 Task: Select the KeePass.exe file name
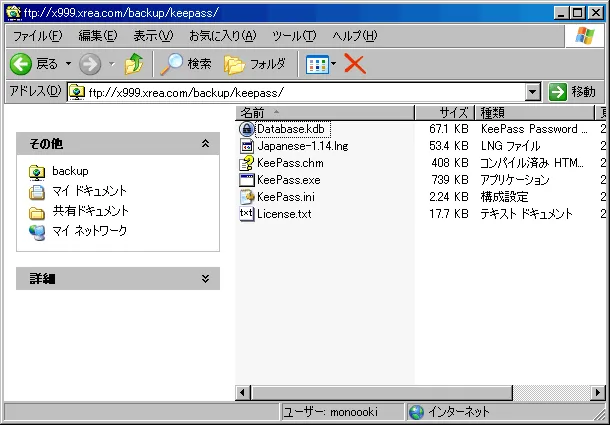(289, 180)
